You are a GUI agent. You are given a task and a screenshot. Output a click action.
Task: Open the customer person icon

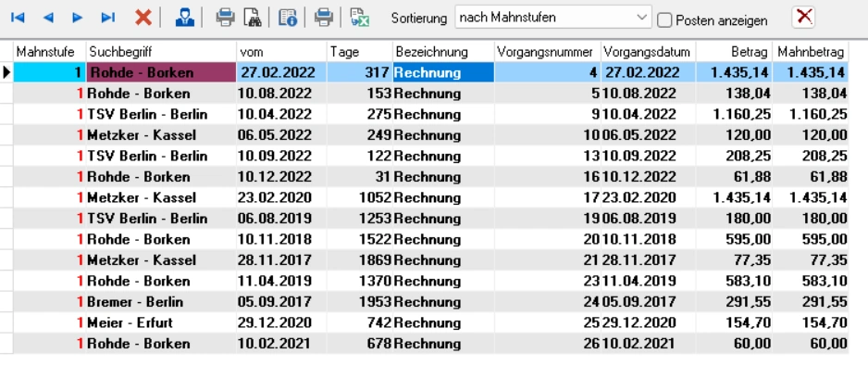click(x=184, y=18)
